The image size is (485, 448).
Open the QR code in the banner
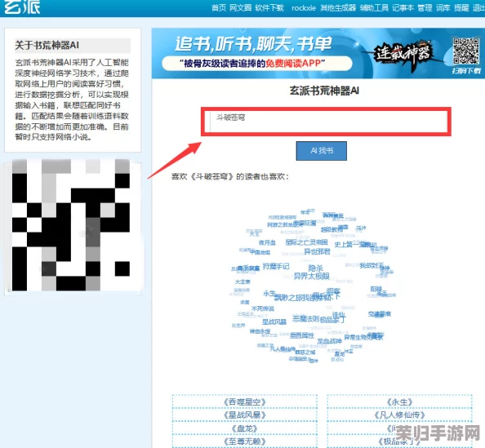coord(465,51)
